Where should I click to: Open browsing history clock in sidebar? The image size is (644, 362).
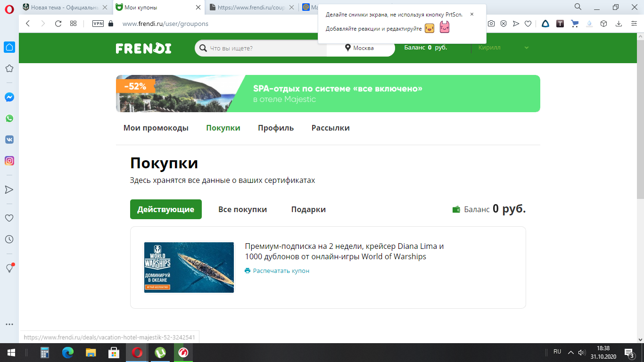point(9,239)
